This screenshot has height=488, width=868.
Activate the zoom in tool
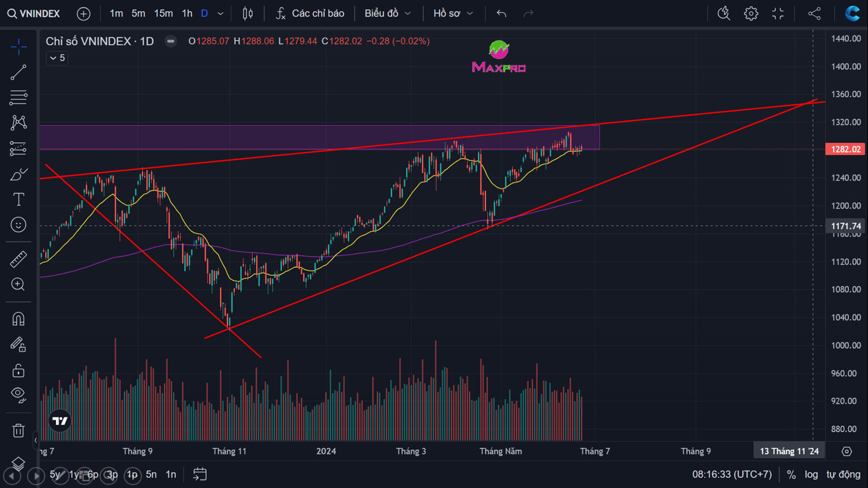tap(18, 285)
